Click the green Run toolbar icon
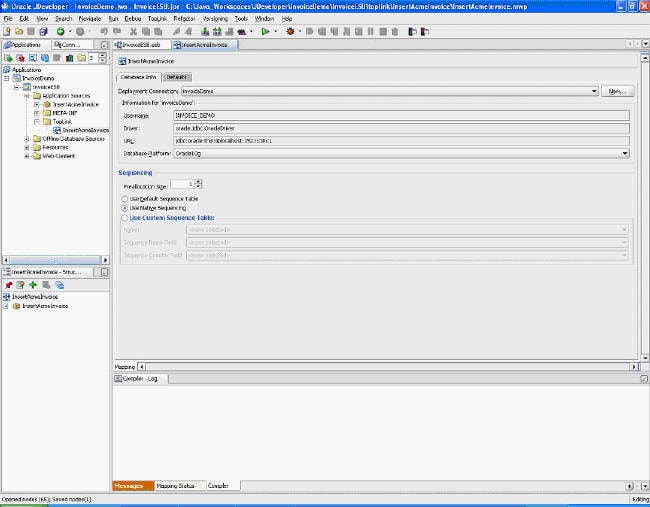The width and height of the screenshot is (650, 507). [264, 31]
